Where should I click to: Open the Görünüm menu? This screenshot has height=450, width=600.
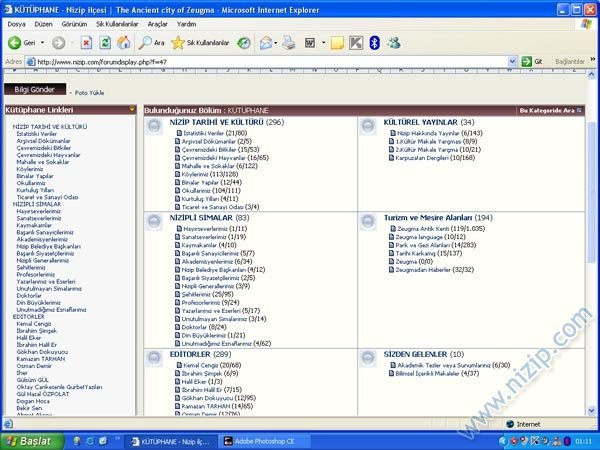click(x=74, y=24)
